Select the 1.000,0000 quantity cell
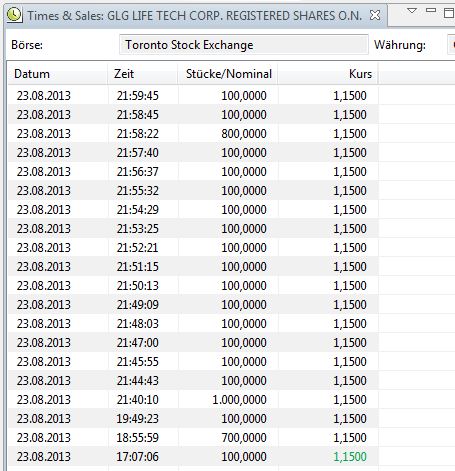Viewport: 455px width, 471px height. click(239, 400)
